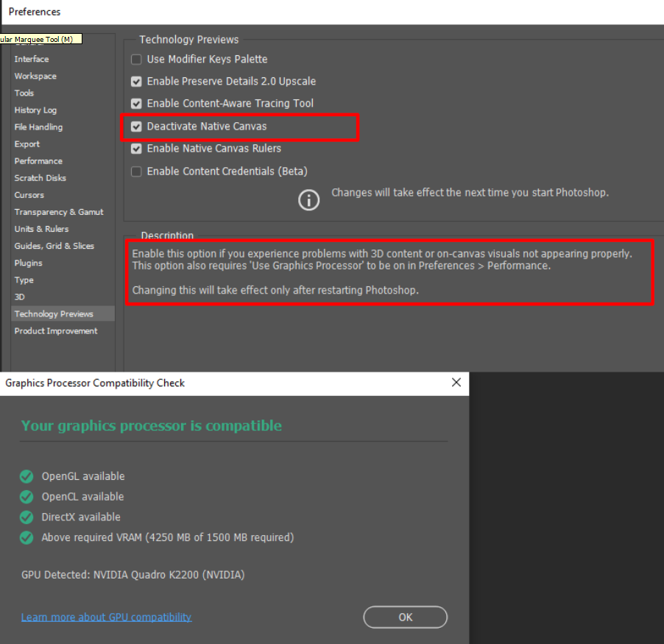This screenshot has width=664, height=644.
Task: Toggle Deactivate Native Canvas
Action: click(136, 126)
